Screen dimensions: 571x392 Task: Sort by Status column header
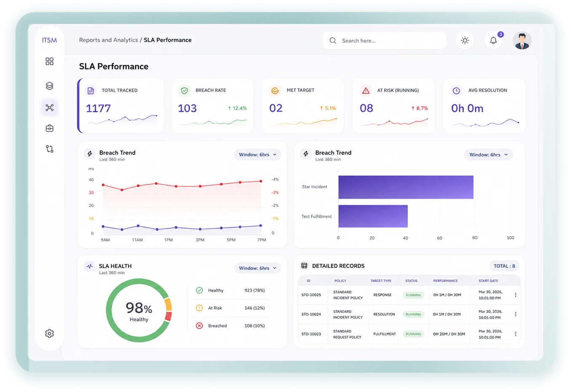point(411,281)
